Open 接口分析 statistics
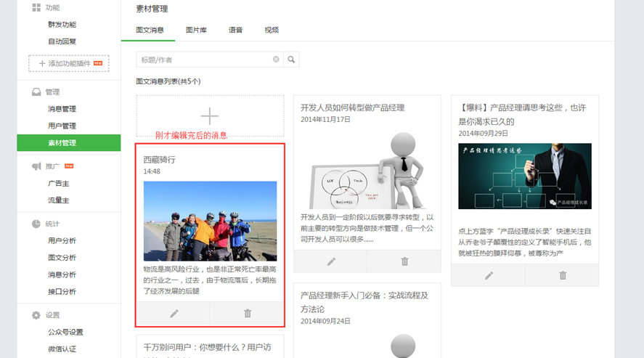The width and height of the screenshot is (644, 358). pyautogui.click(x=62, y=291)
